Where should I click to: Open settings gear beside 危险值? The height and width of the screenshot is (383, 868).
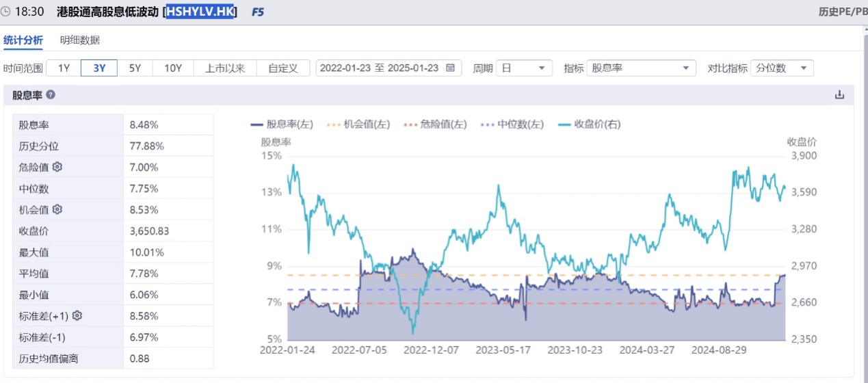[x=57, y=167]
